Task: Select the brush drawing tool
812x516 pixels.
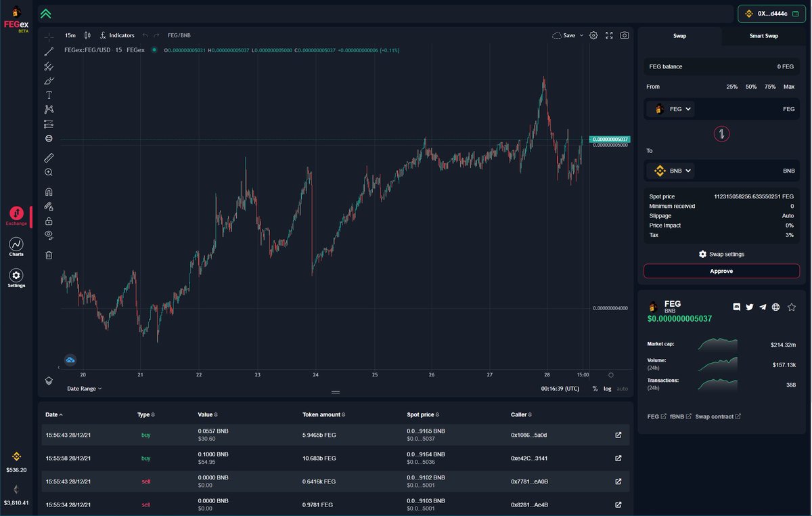Action: (x=49, y=81)
